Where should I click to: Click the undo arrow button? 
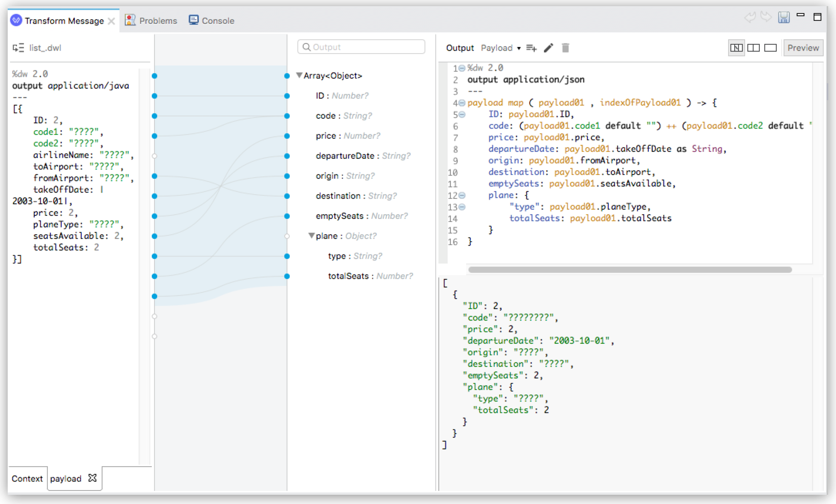[x=751, y=17]
